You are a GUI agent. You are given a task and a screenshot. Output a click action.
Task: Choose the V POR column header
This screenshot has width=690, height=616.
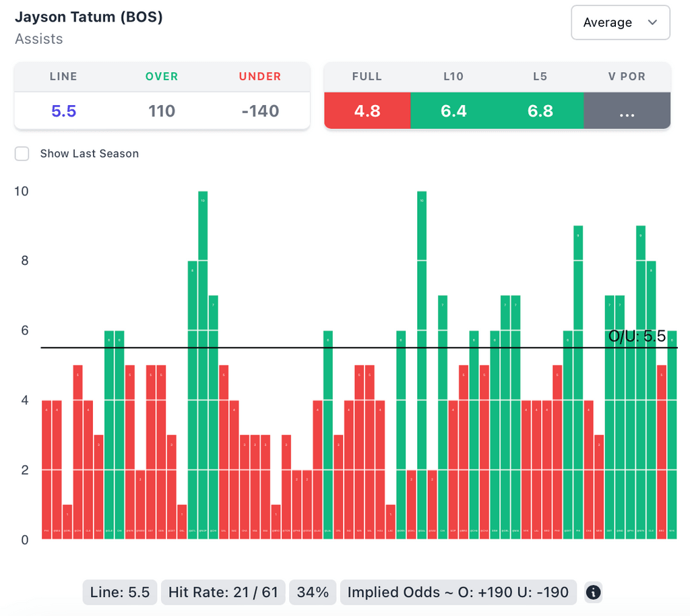(627, 76)
